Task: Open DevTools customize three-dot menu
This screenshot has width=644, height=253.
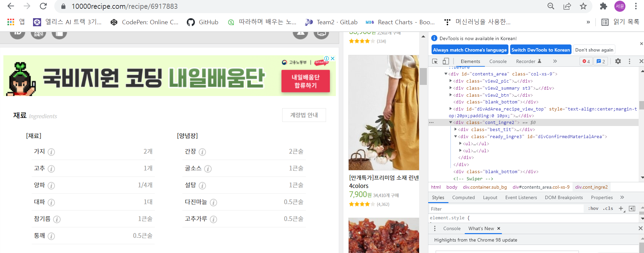Action: (630, 61)
